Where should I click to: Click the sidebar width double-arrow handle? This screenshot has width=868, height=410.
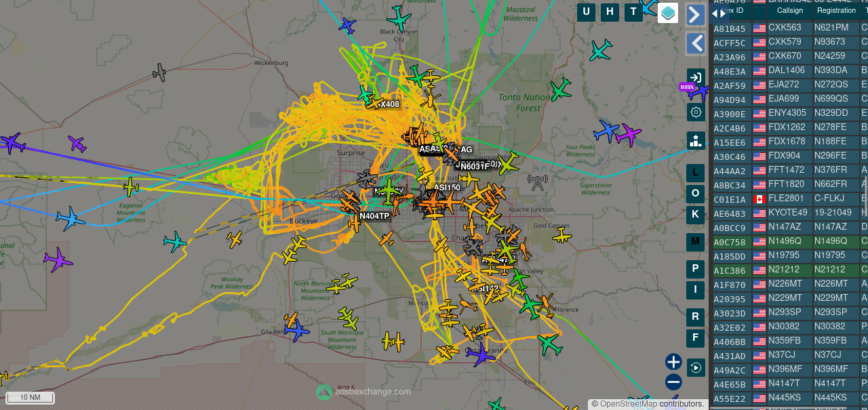718,13
